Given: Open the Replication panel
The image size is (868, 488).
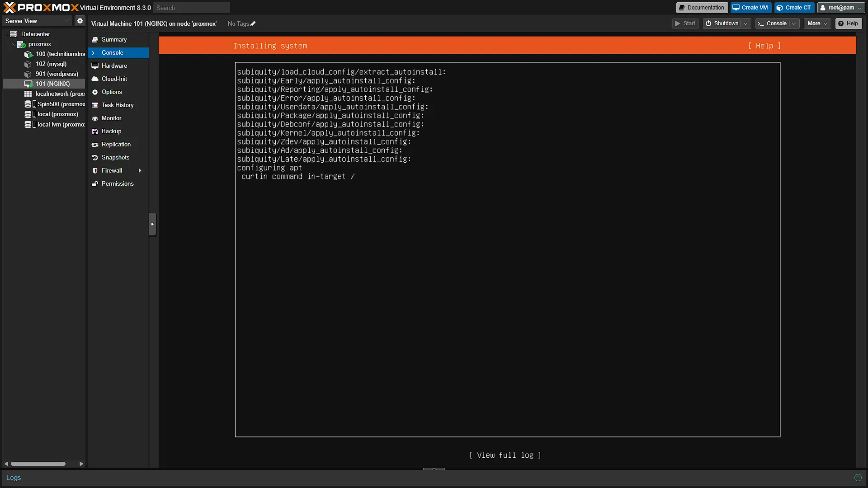Looking at the screenshot, I should pyautogui.click(x=116, y=145).
